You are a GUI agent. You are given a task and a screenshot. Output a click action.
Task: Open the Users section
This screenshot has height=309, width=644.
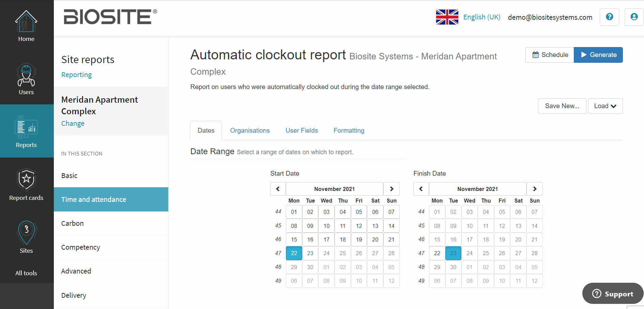(x=26, y=79)
